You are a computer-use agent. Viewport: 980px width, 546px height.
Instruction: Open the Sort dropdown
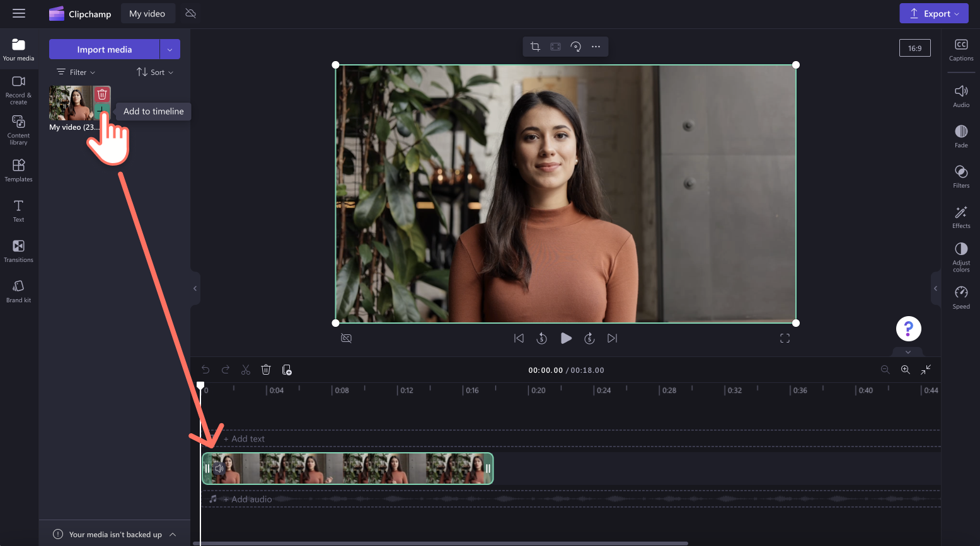pyautogui.click(x=155, y=72)
